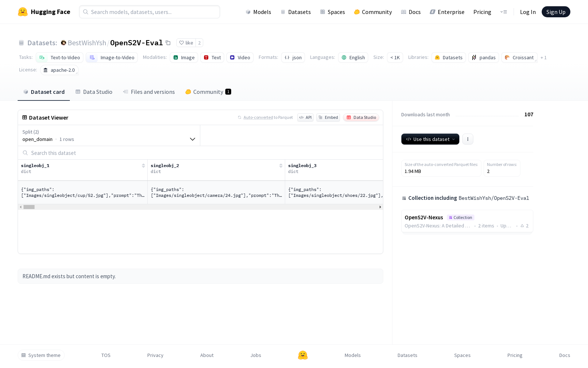Open the System theme selector
This screenshot has height=368, width=588.
tap(41, 355)
